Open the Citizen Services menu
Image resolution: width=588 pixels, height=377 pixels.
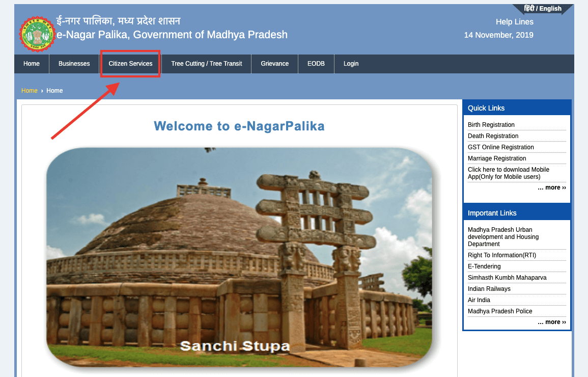coord(130,64)
